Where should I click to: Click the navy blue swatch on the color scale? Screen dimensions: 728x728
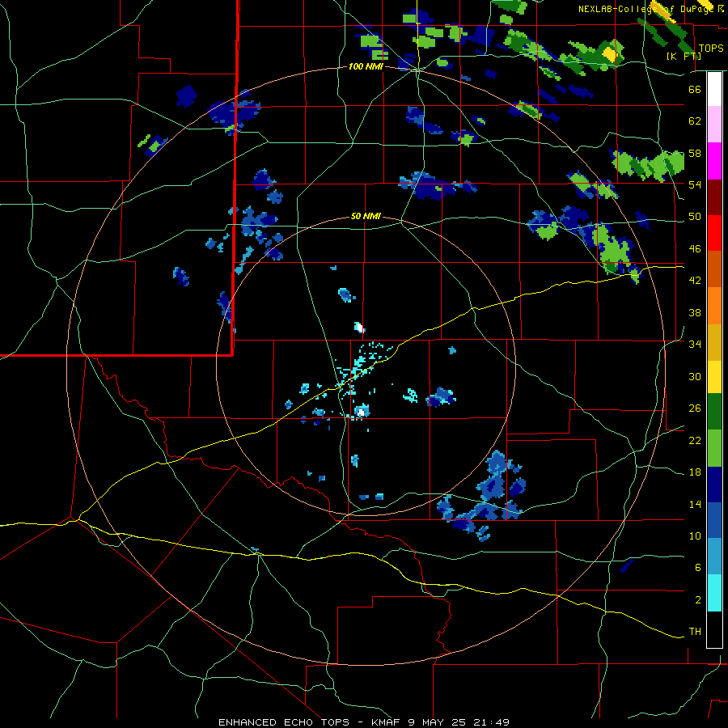click(x=714, y=485)
